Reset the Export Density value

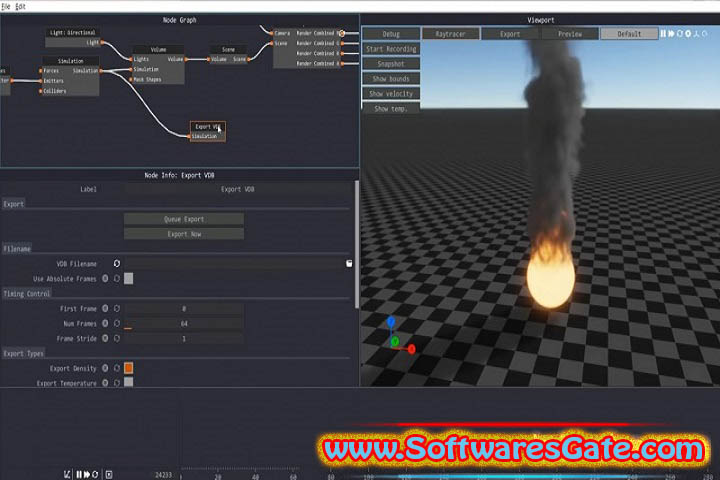[x=117, y=368]
